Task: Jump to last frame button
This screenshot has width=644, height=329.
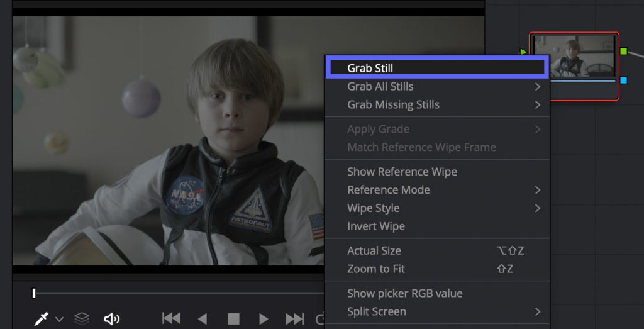Action: click(x=294, y=319)
